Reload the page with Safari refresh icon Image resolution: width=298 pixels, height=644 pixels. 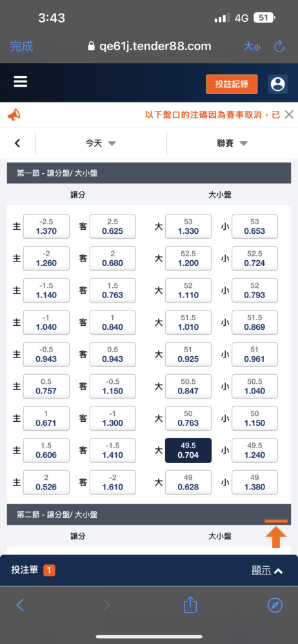279,46
